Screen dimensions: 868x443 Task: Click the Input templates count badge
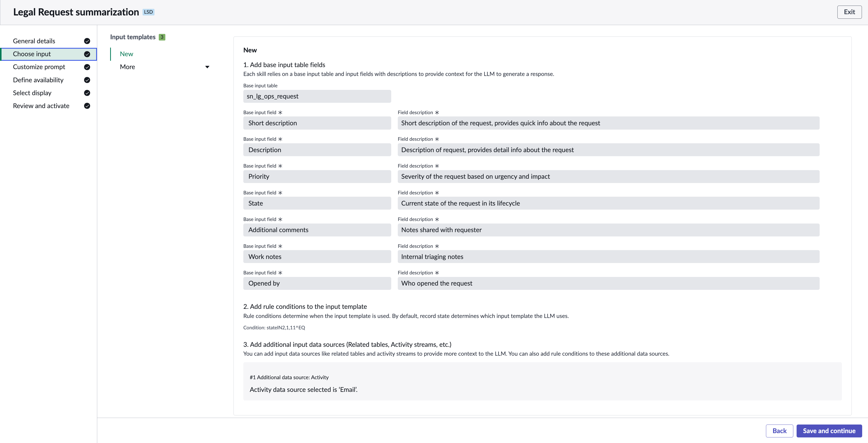click(x=162, y=37)
